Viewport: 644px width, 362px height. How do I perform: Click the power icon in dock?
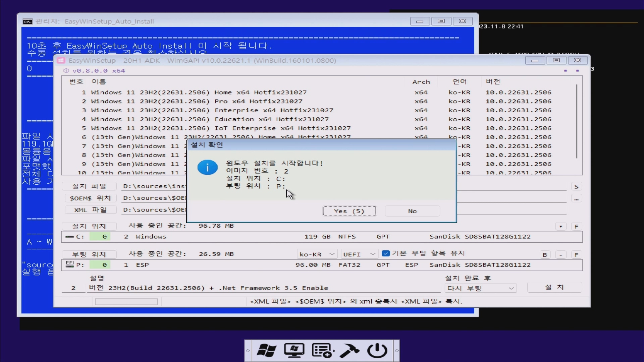[x=377, y=351]
